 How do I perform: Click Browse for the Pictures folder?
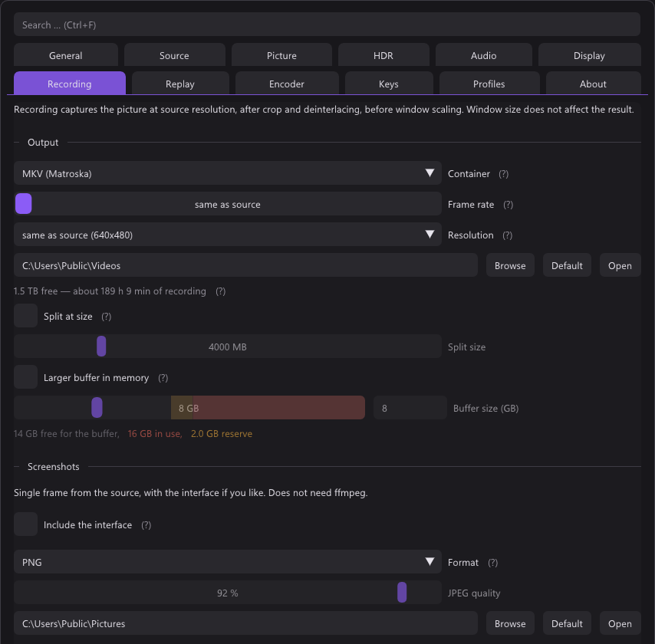[510, 623]
